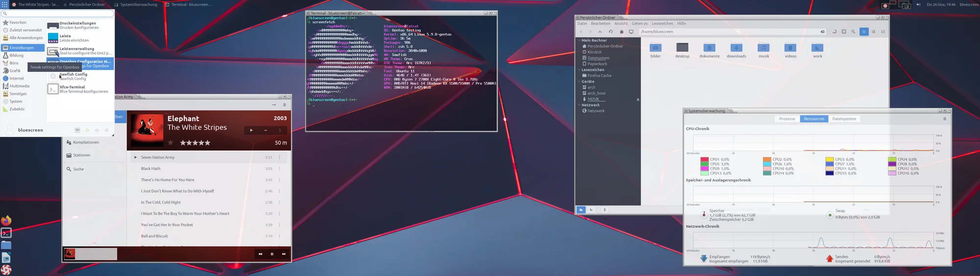Viewport: 980px width, 276px height.
Task: Skip to next track in Lollypop
Action: (284, 254)
